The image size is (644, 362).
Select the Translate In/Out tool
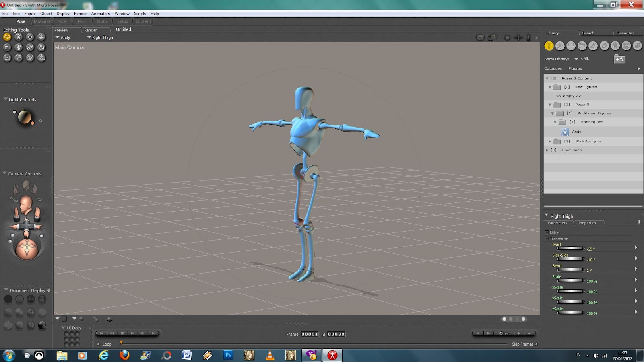[x=41, y=37]
